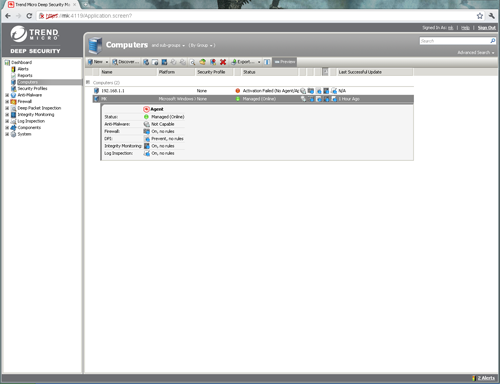Click Anti-Malware status icon in 192.168.1.1 row
Image resolution: width=500 pixels, height=384 pixels.
(x=303, y=91)
